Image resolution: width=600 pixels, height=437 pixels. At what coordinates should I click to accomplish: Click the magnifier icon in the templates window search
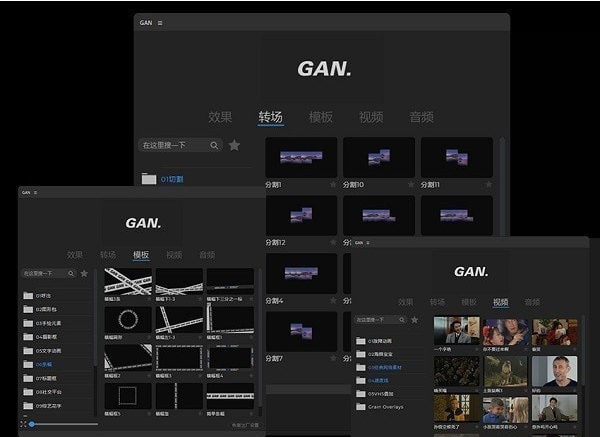click(x=71, y=274)
